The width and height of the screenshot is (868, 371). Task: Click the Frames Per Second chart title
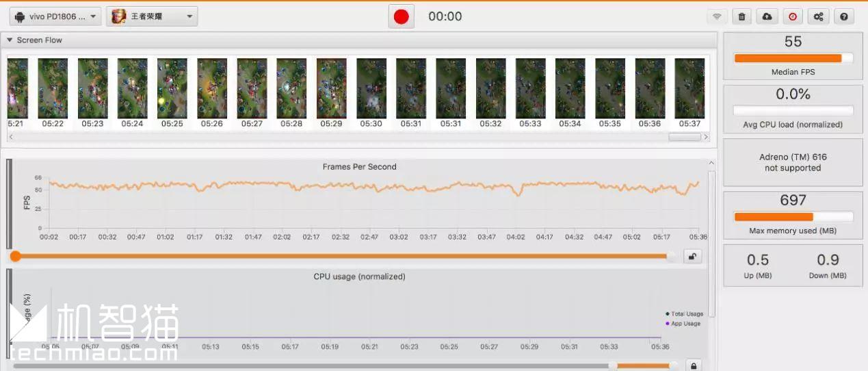click(x=359, y=166)
